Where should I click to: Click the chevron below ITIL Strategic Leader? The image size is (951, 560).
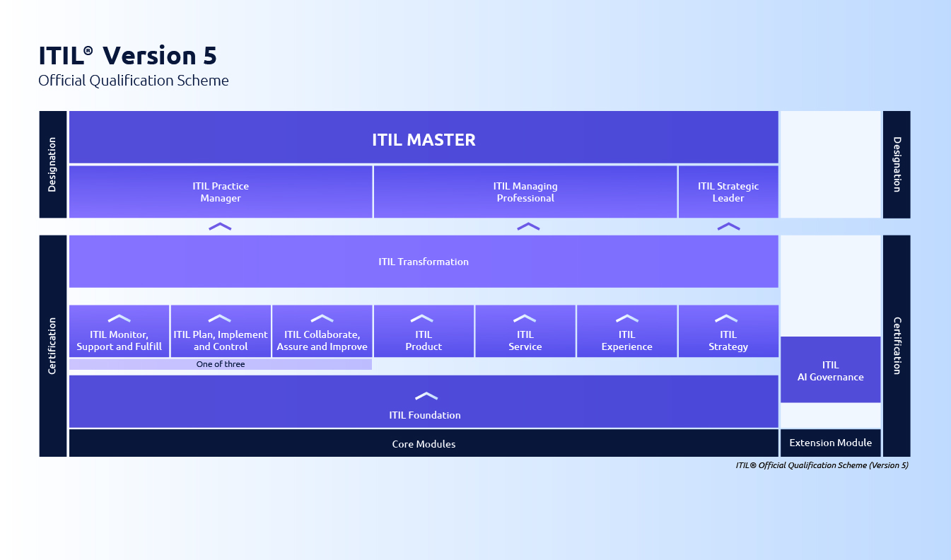click(x=728, y=227)
